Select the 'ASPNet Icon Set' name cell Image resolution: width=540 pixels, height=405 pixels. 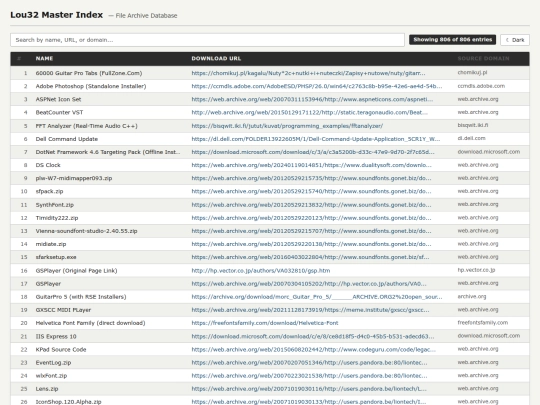pos(58,99)
